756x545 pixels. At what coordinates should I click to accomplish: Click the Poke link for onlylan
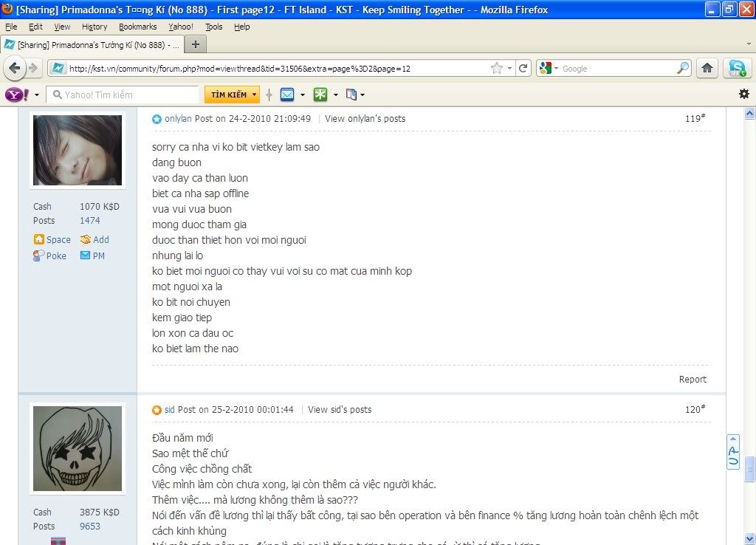[x=56, y=256]
